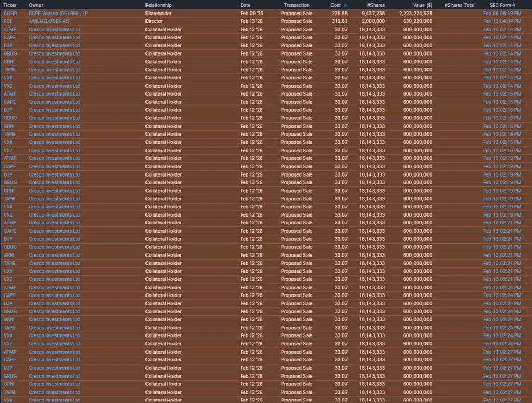532x403 pixels.
Task: Open GBUG ticker in the 02:14 PM filing row
Action: tap(10, 53)
